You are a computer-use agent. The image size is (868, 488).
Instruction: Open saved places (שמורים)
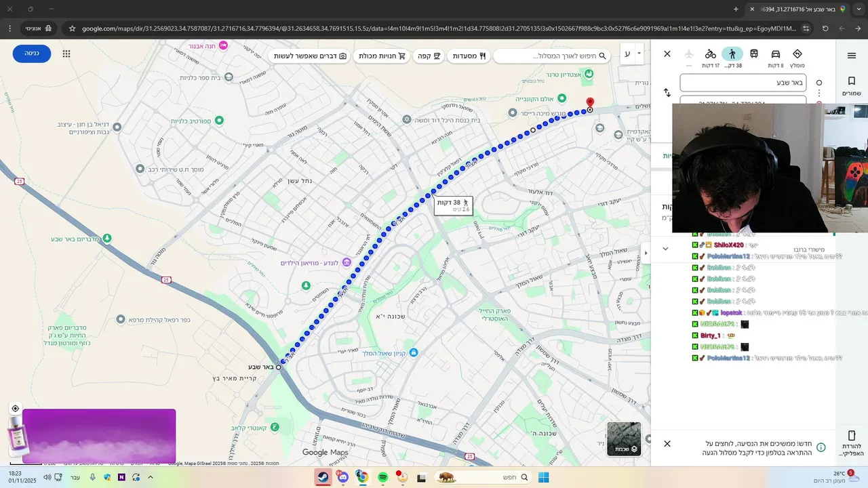click(852, 86)
